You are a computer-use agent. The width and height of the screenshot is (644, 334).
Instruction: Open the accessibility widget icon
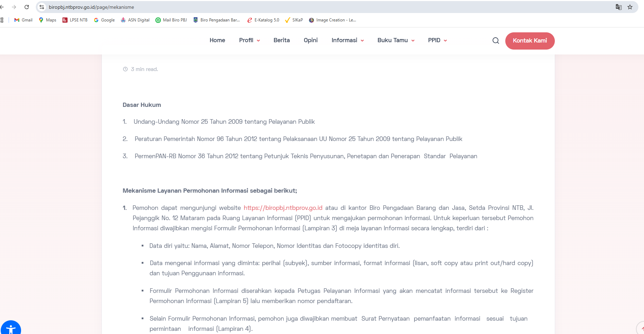pyautogui.click(x=11, y=329)
